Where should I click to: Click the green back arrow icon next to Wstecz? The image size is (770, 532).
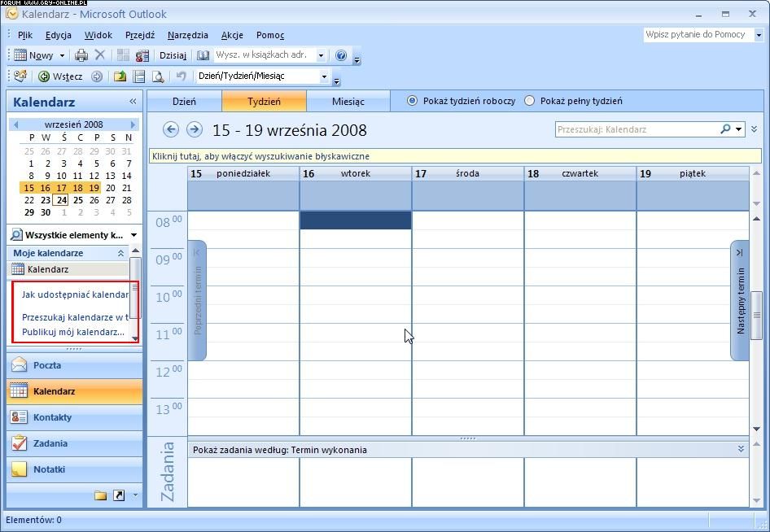[44, 76]
